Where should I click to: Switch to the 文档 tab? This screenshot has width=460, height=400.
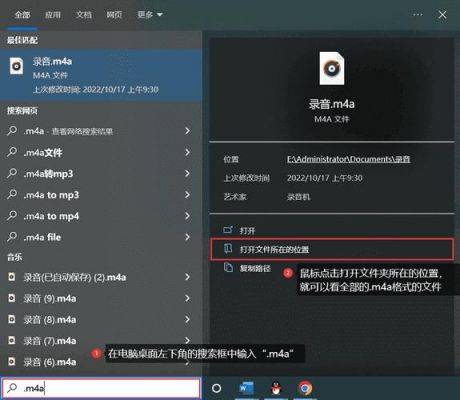84,15
